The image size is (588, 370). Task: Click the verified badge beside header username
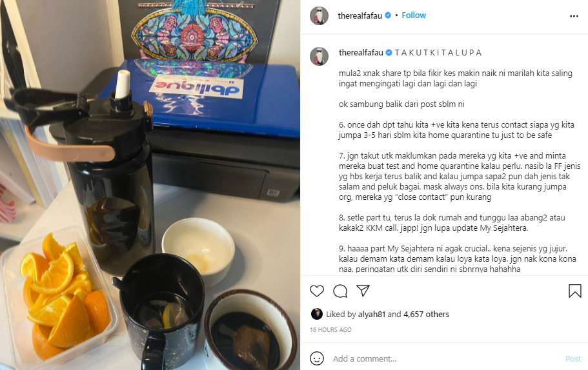(x=388, y=15)
